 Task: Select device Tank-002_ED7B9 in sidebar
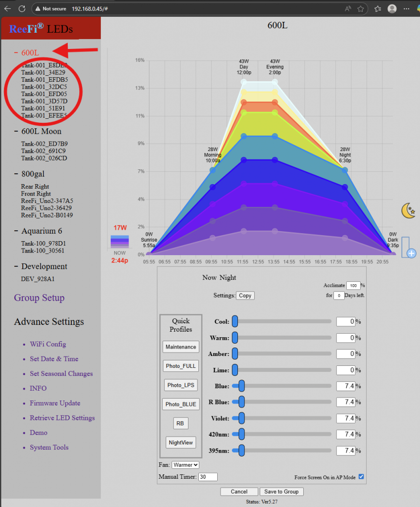[x=44, y=144]
